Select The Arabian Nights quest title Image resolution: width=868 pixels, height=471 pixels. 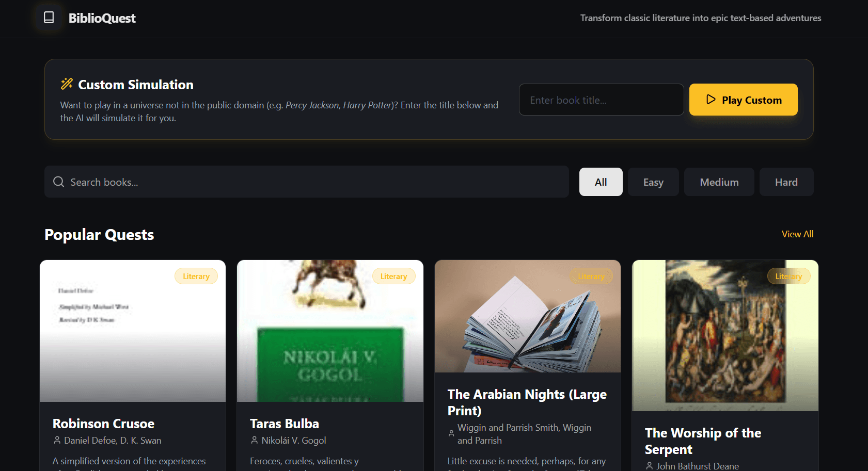pos(527,402)
